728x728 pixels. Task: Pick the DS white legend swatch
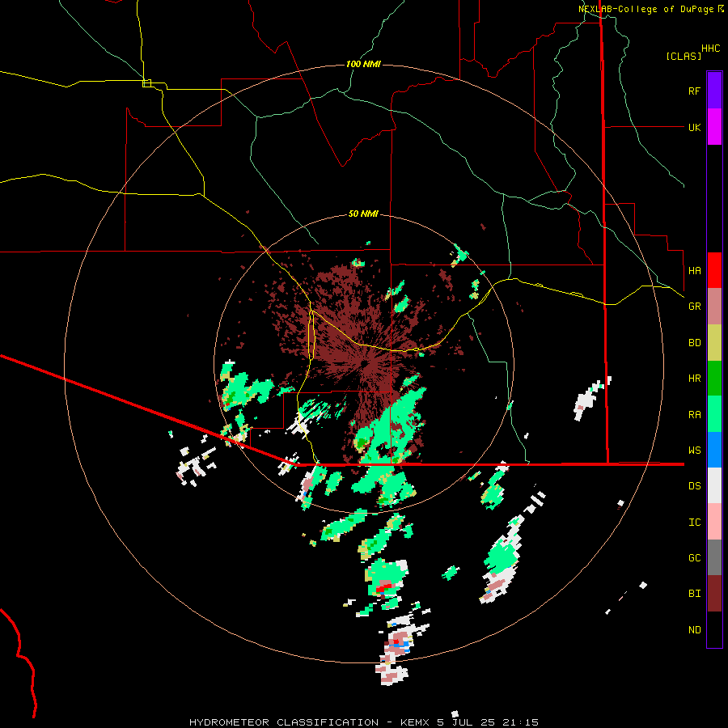coord(714,485)
